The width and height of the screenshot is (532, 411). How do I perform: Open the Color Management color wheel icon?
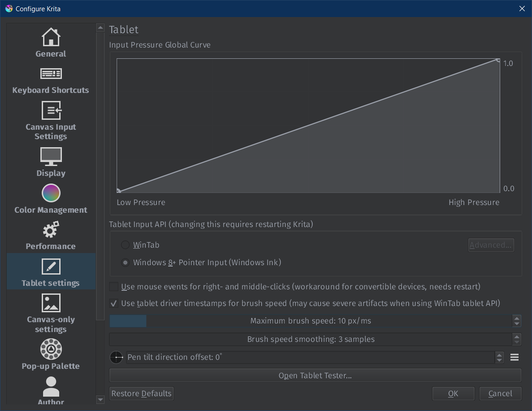[x=51, y=193]
